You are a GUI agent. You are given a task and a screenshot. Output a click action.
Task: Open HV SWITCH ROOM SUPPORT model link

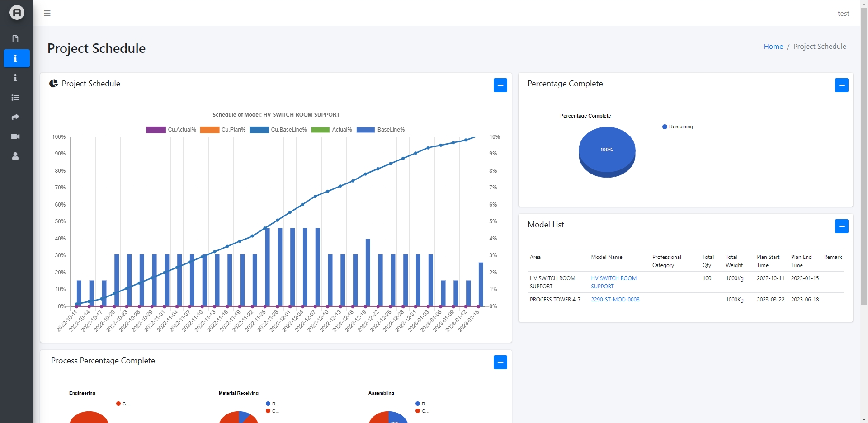(x=613, y=282)
